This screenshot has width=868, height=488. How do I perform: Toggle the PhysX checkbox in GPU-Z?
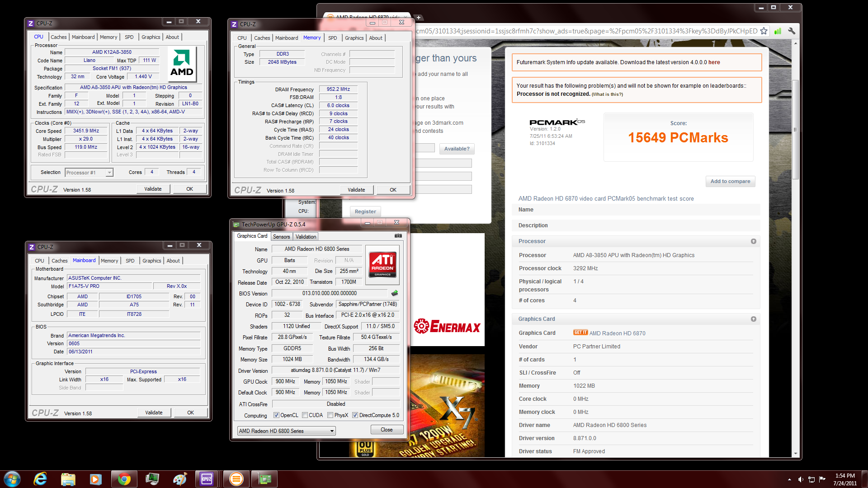[330, 415]
